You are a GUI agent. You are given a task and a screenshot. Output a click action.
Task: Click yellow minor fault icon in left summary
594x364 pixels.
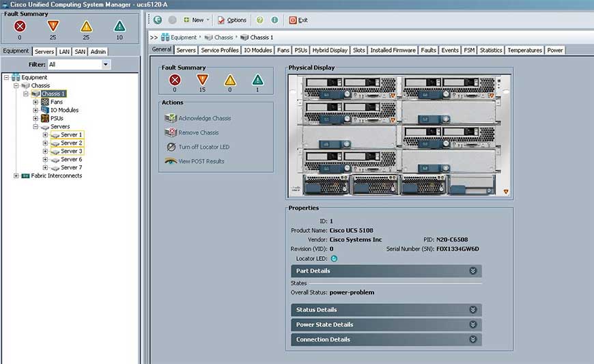point(87,26)
